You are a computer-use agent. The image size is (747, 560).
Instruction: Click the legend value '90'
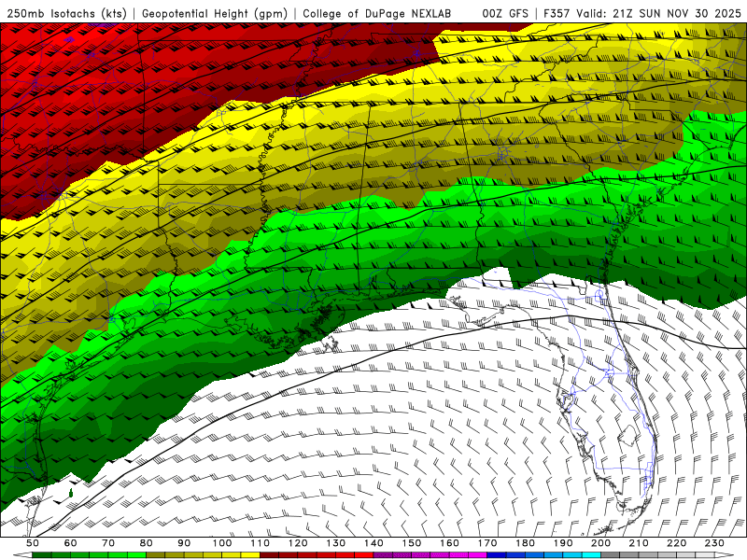click(x=184, y=543)
